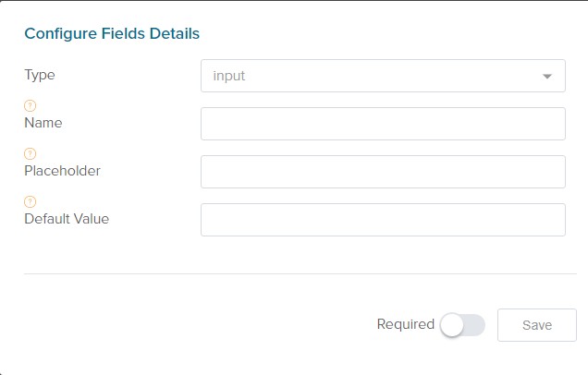The width and height of the screenshot is (588, 375).
Task: Click the selected "input" value in Type
Action: [229, 76]
